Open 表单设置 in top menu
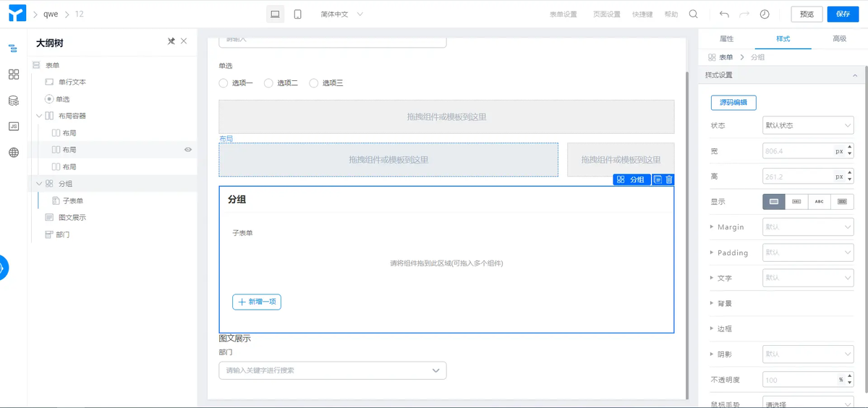 pos(563,14)
